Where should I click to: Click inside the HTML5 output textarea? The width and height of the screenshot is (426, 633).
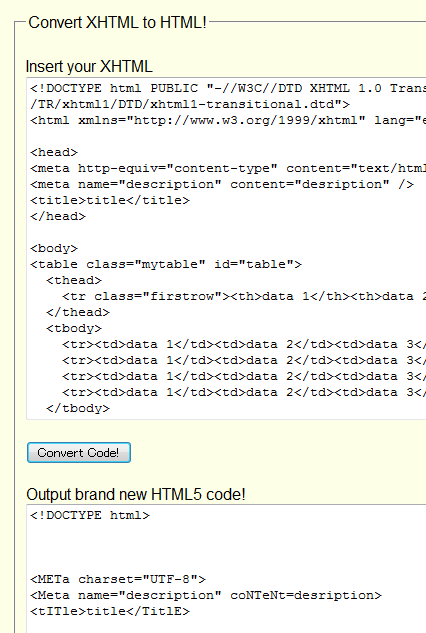(x=226, y=568)
